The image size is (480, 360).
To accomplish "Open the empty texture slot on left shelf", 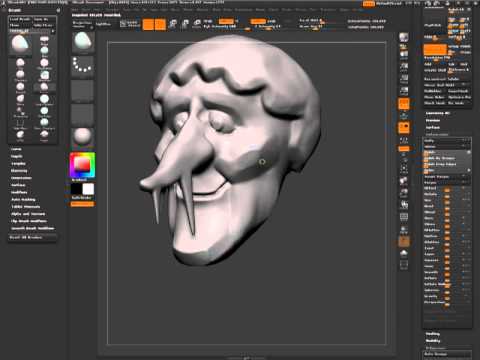I will click(83, 114).
